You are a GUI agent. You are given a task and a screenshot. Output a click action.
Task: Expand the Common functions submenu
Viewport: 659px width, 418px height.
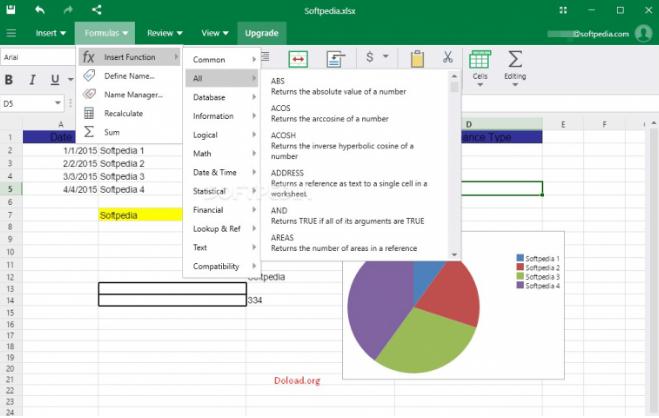tap(221, 60)
